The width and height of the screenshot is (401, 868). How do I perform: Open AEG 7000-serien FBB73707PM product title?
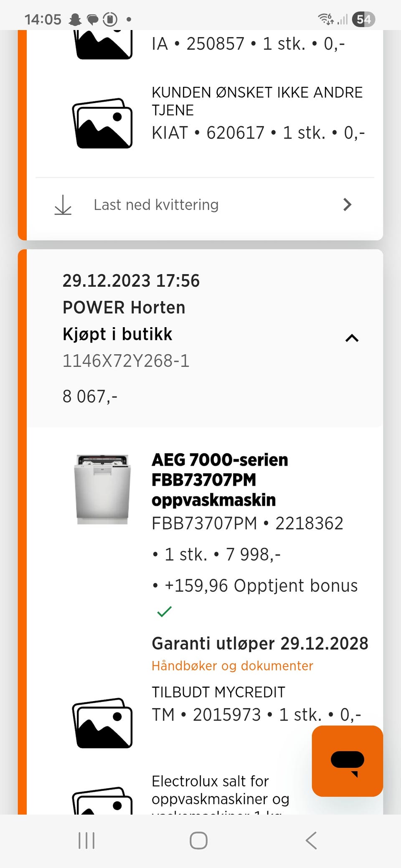[220, 479]
